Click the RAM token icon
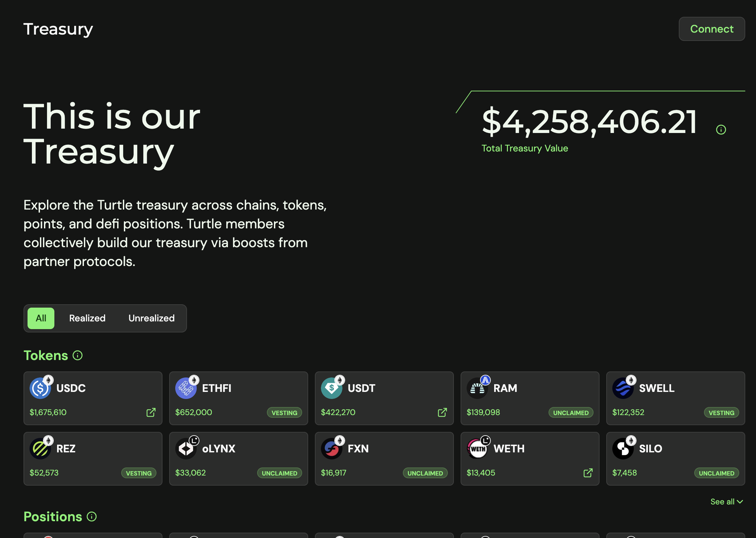Image resolution: width=756 pixels, height=538 pixels. click(478, 389)
